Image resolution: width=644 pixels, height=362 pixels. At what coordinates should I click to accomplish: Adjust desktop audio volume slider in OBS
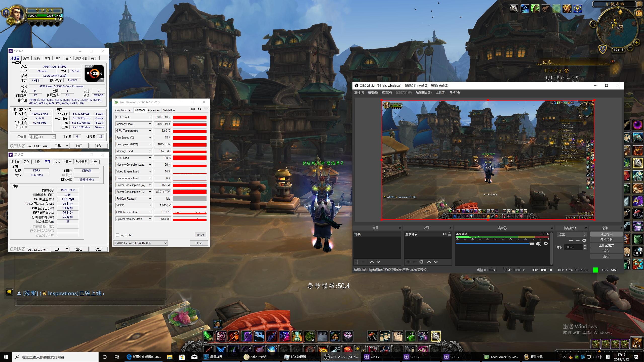pos(495,244)
